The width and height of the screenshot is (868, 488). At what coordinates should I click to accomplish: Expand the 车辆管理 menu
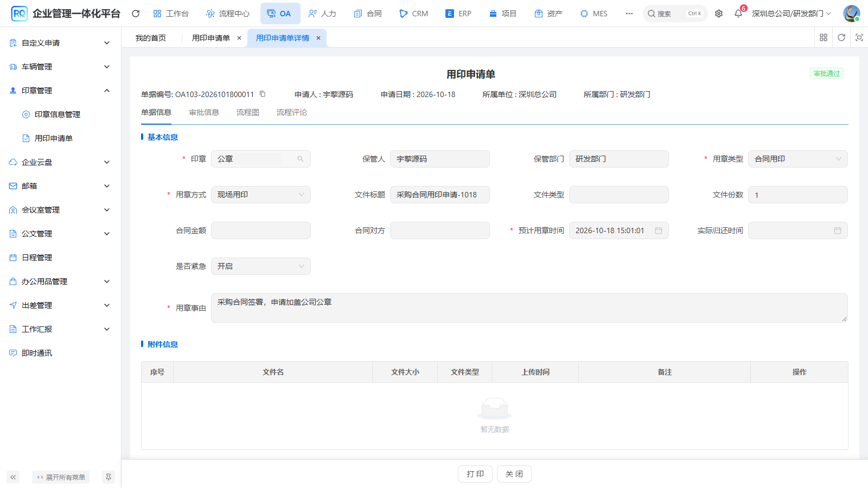[60, 67]
